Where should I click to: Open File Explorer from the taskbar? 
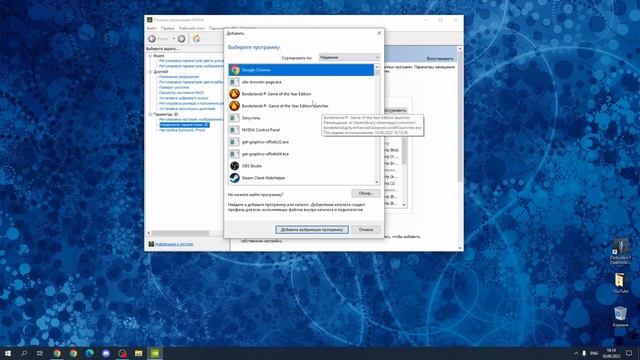pyautogui.click(x=138, y=353)
